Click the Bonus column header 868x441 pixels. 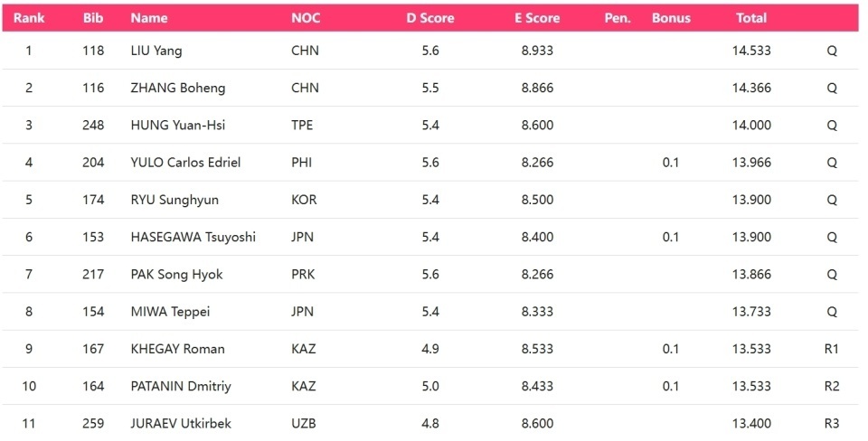pyautogui.click(x=671, y=18)
